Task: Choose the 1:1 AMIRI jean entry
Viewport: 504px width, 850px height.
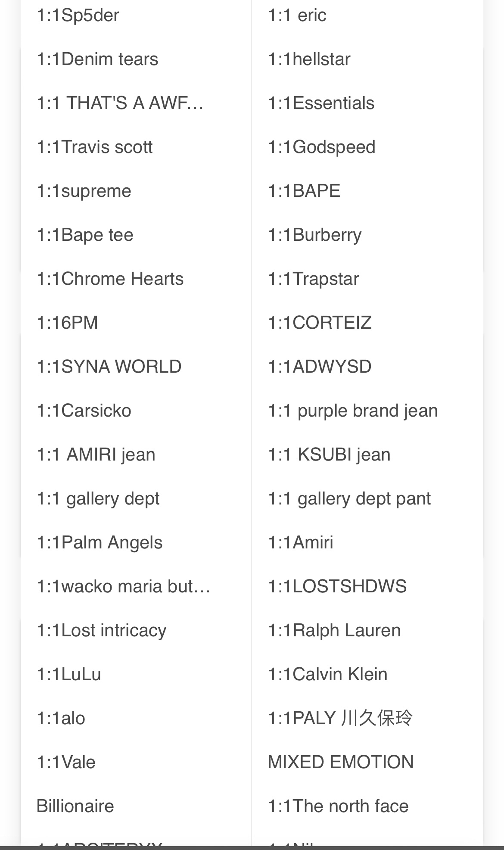Action: point(96,455)
